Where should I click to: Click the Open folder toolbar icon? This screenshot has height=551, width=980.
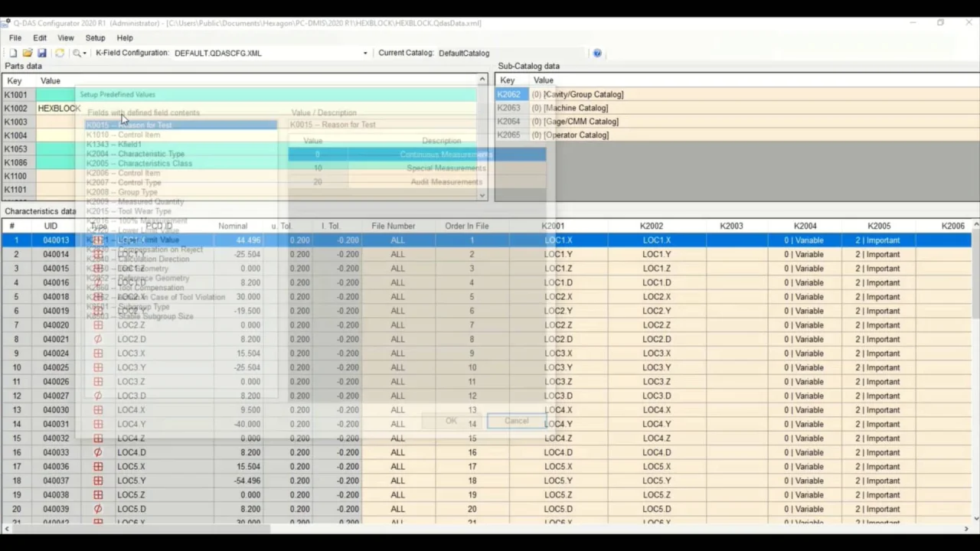28,53
